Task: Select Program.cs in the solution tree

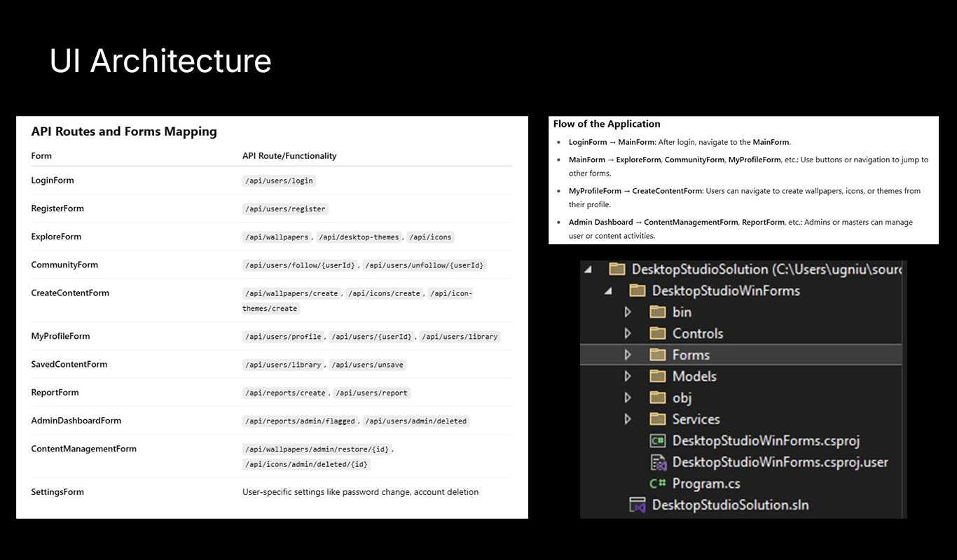Action: [707, 483]
